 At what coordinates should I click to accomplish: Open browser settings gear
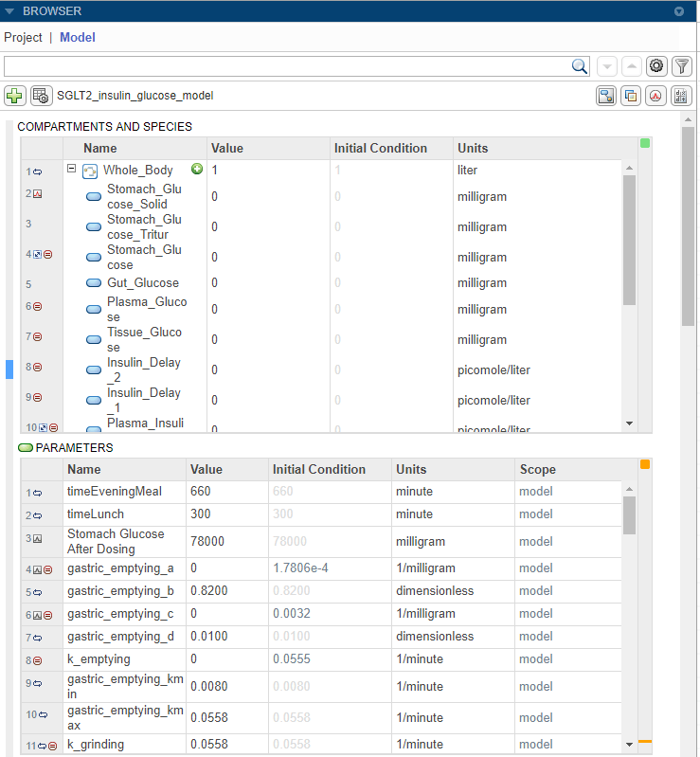click(x=656, y=66)
